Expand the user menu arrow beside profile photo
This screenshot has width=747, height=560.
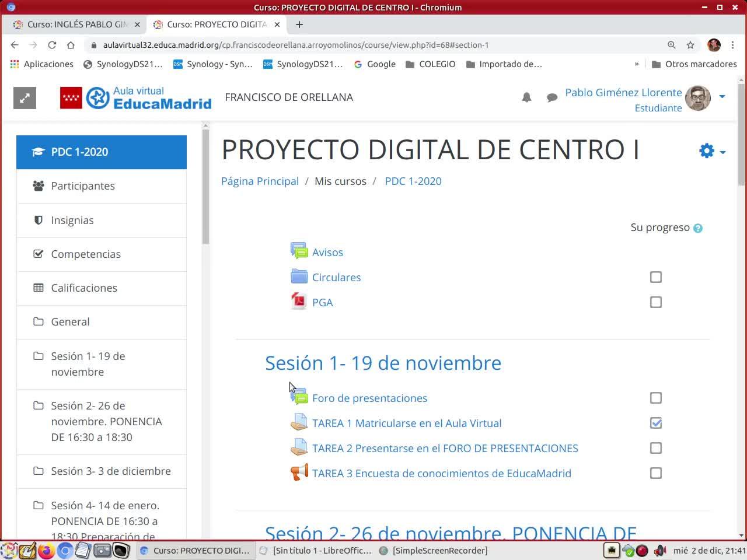click(x=722, y=97)
